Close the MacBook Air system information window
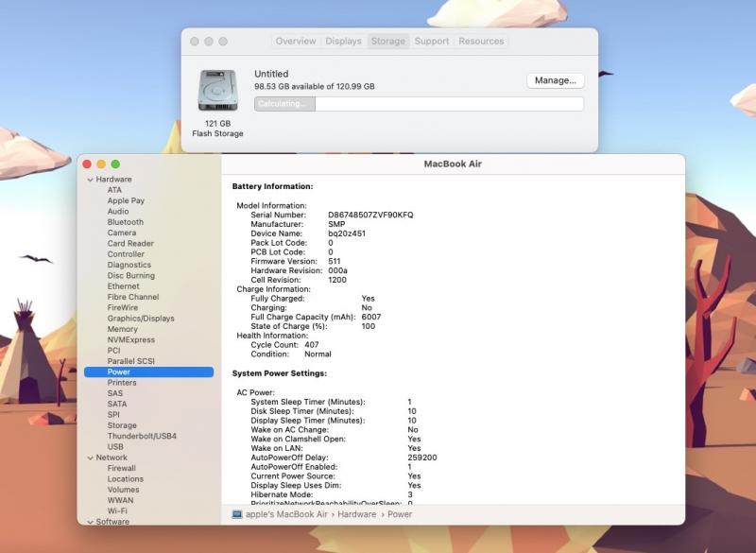 click(x=86, y=164)
